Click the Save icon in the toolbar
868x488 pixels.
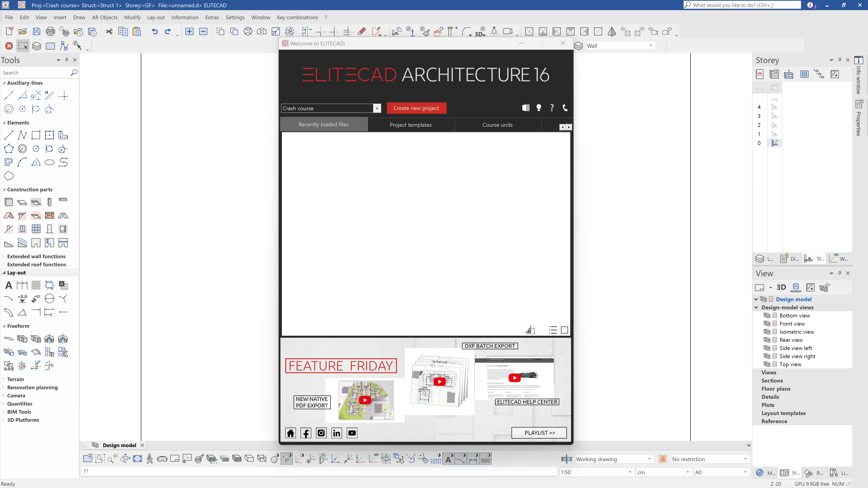(x=36, y=31)
